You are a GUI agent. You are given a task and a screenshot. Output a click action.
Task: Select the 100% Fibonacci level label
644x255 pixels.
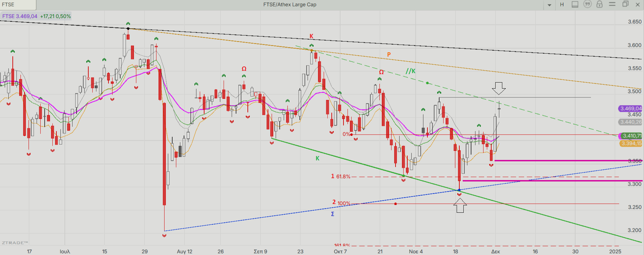(344, 203)
